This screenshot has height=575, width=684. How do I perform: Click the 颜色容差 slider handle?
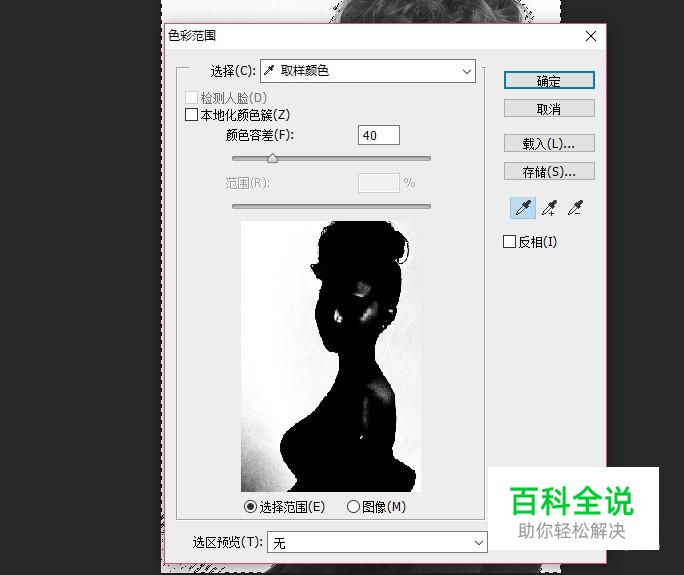click(273, 158)
